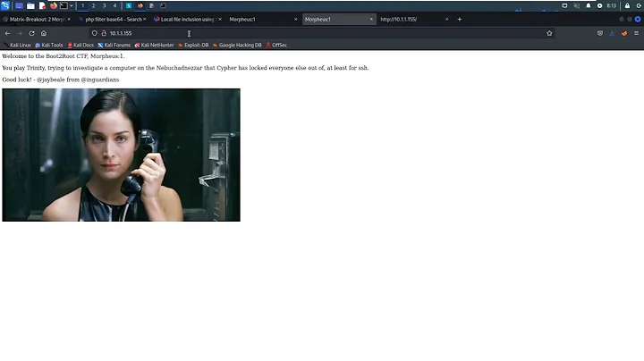Click the 'Good luck! - @jaybeale' line
Viewport: 644px width, 361px height.
(x=61, y=80)
